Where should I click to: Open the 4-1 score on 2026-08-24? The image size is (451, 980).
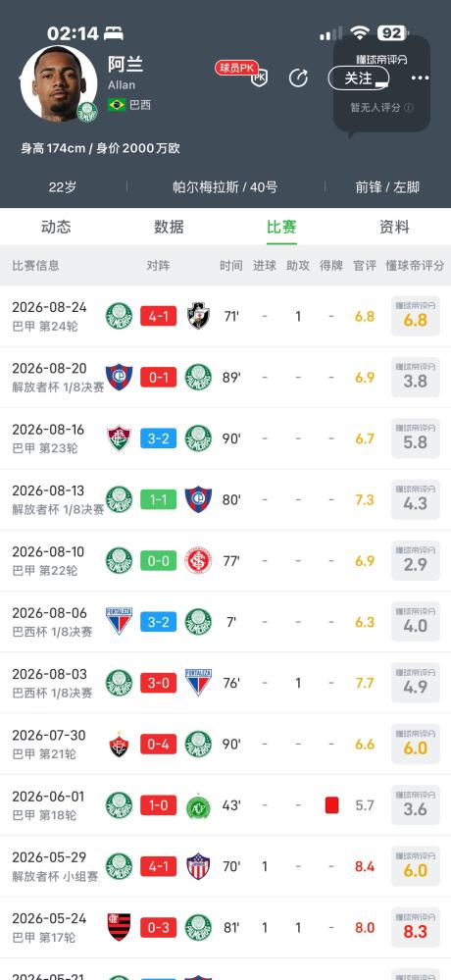tap(158, 316)
